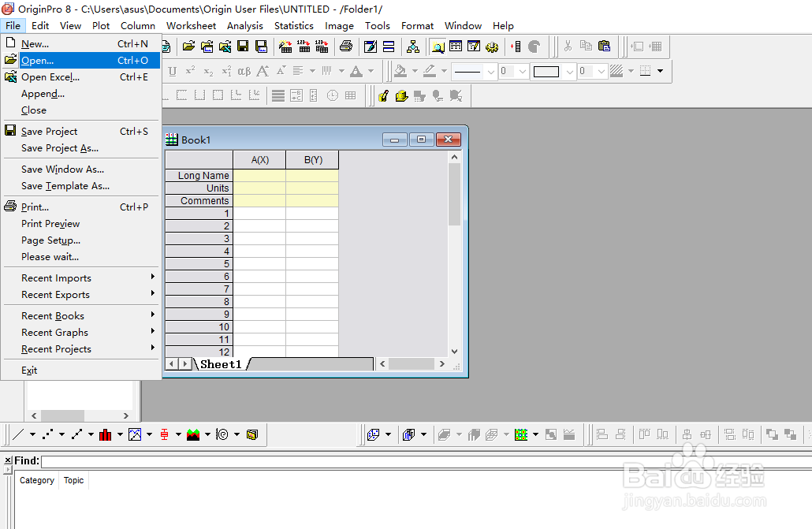Select the Line + Symbol plot icon
Image resolution: width=812 pixels, height=529 pixels.
click(x=76, y=434)
